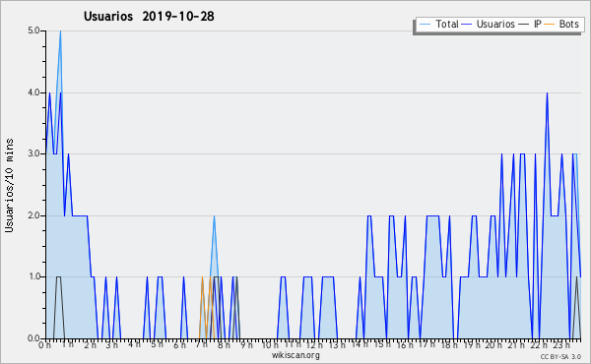Click the '3.0' y-axis value

click(x=33, y=153)
